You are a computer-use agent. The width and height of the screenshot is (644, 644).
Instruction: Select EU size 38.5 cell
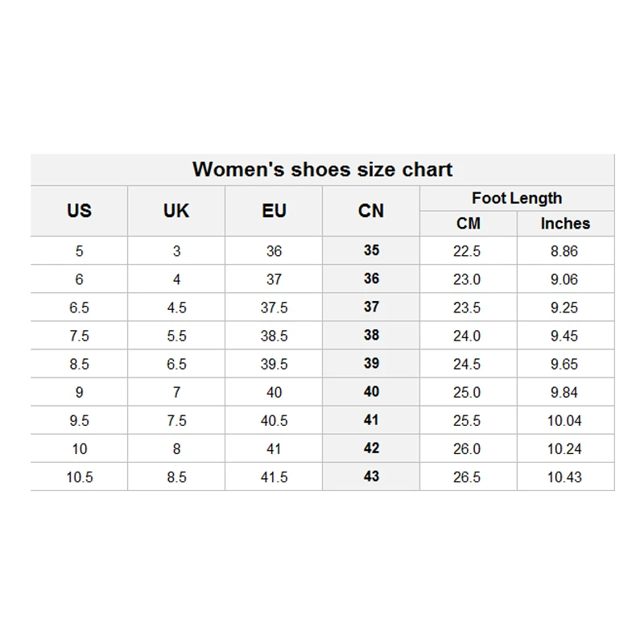tap(274, 336)
